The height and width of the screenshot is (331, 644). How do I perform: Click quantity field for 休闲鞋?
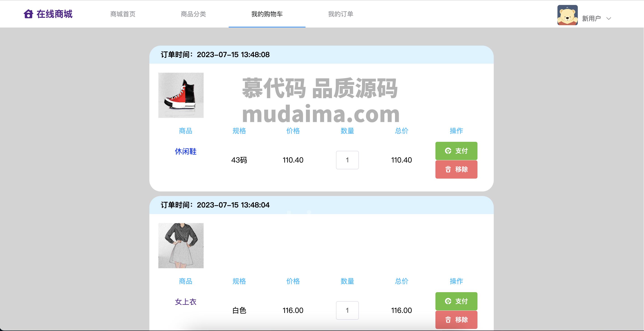tap(347, 160)
